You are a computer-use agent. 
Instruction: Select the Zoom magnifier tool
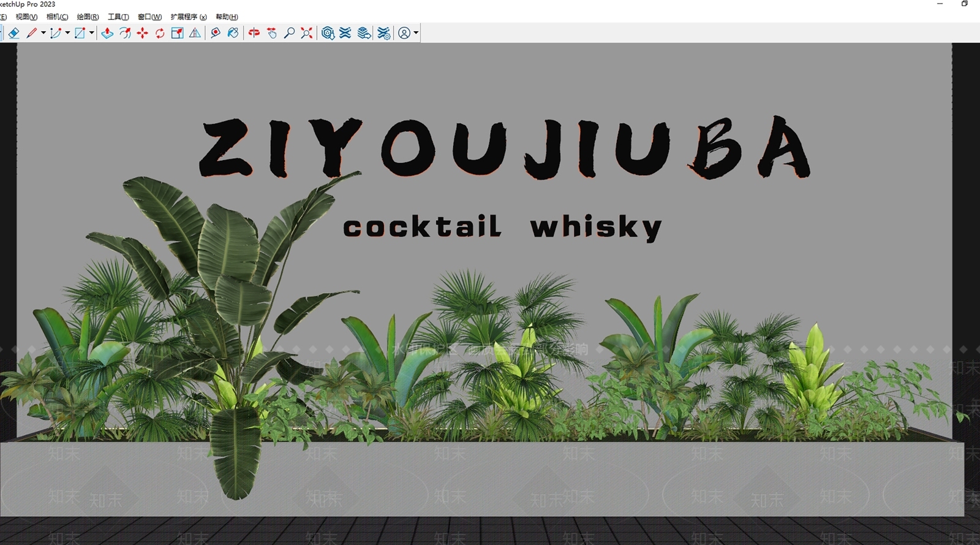[289, 33]
